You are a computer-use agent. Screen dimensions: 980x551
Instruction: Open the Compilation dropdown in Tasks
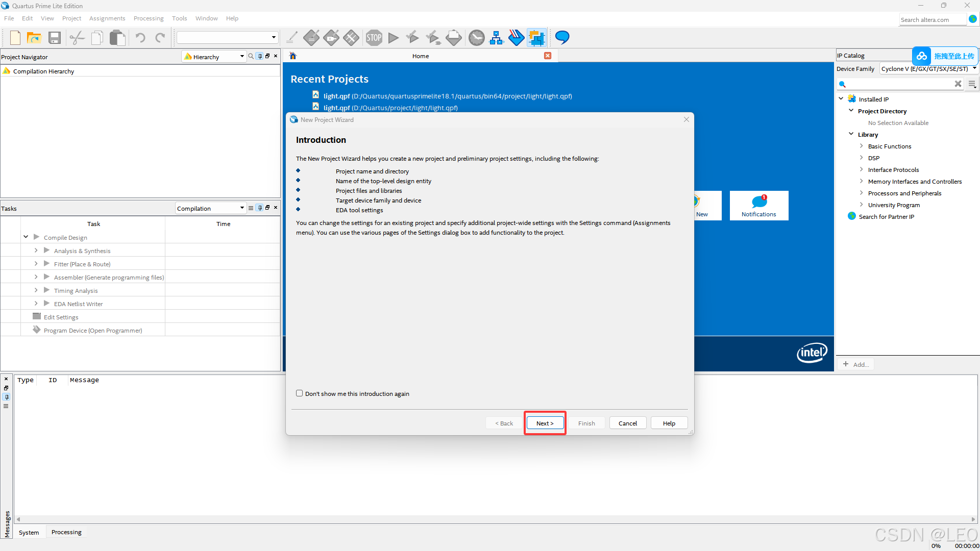point(210,208)
